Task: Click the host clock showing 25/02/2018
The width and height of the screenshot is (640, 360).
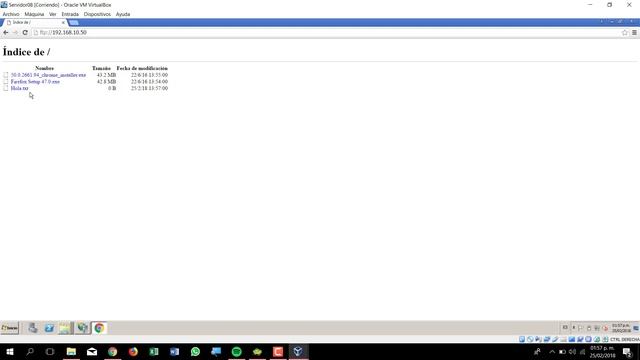Action: click(x=602, y=352)
